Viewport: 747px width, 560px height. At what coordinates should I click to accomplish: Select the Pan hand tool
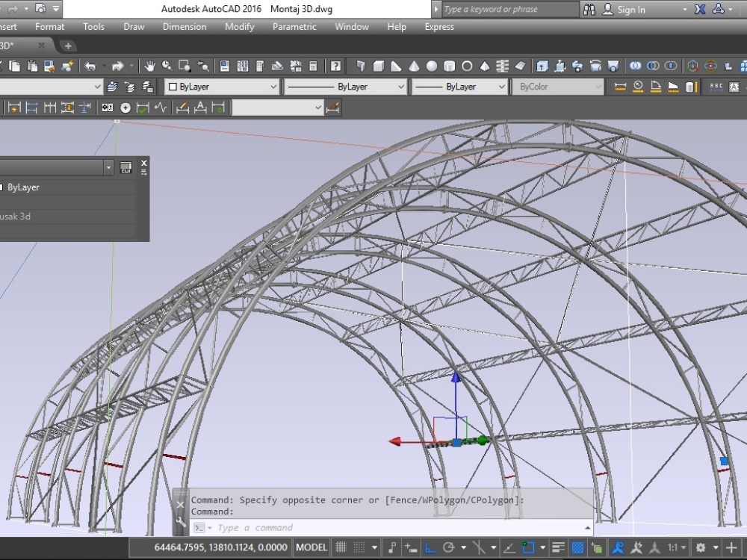[150, 66]
